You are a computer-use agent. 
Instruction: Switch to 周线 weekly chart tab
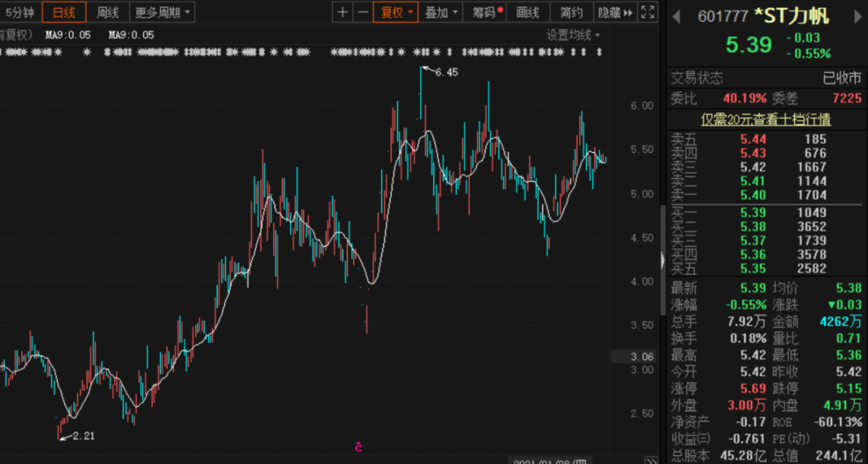(107, 12)
